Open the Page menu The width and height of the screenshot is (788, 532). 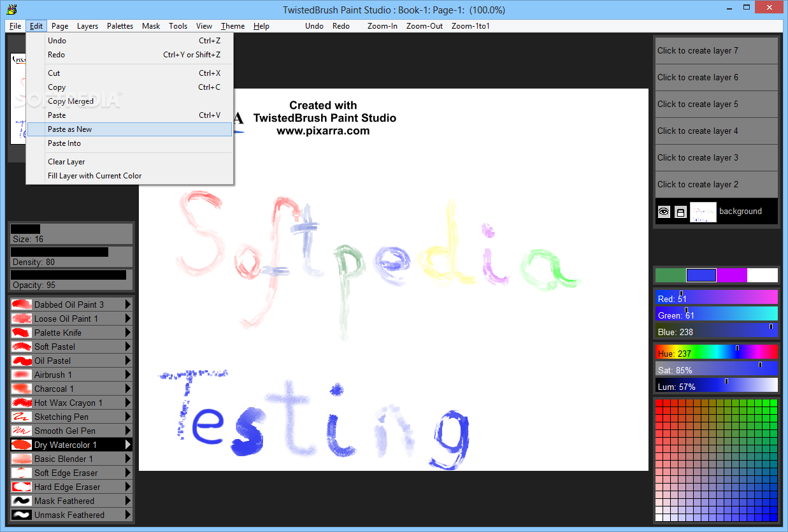click(60, 26)
